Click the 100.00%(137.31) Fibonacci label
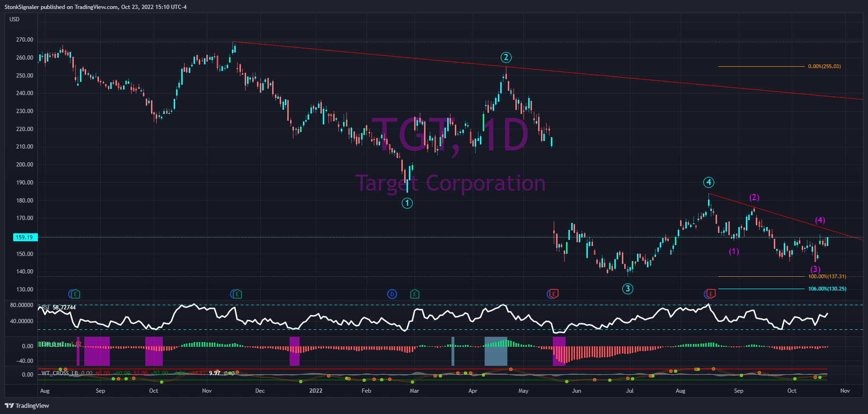 coord(827,276)
